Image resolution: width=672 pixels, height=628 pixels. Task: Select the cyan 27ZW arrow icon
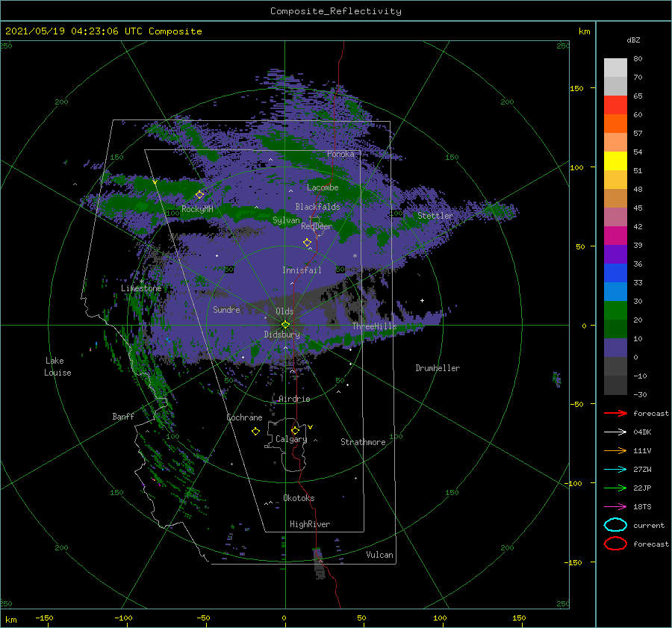pos(615,470)
